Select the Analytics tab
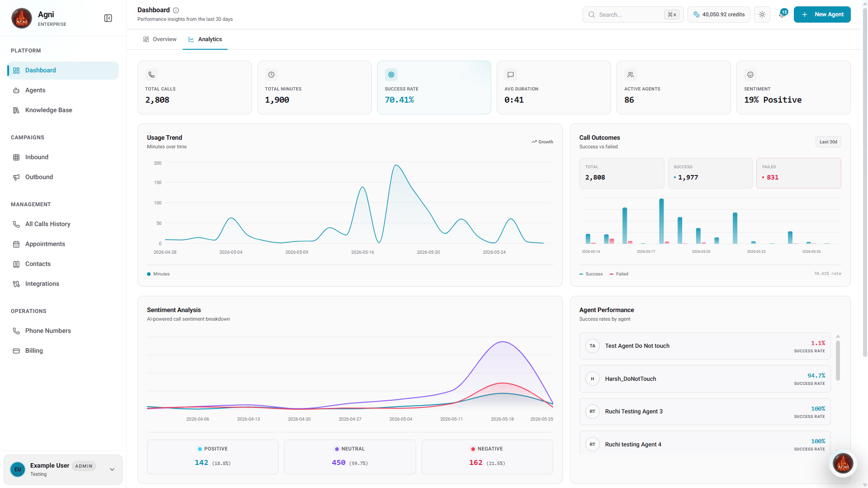Viewport: 868px width, 488px height. pyautogui.click(x=205, y=39)
